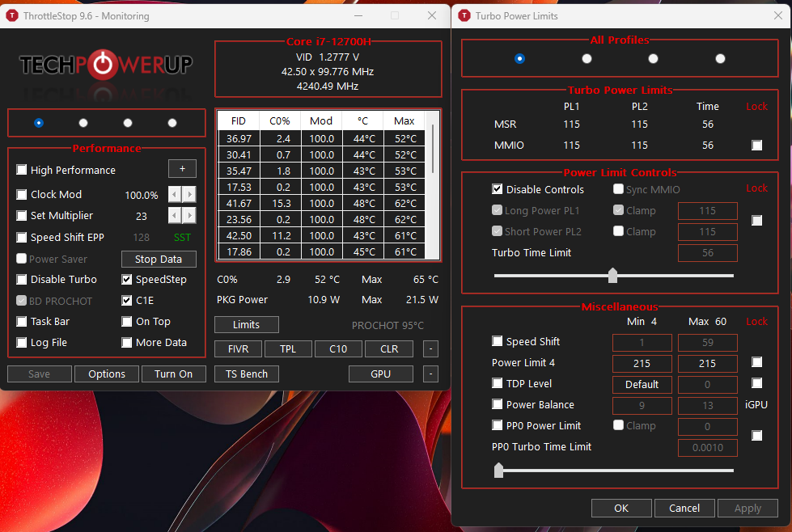
Task: Increase Clock Mod with right arrow
Action: point(189,194)
